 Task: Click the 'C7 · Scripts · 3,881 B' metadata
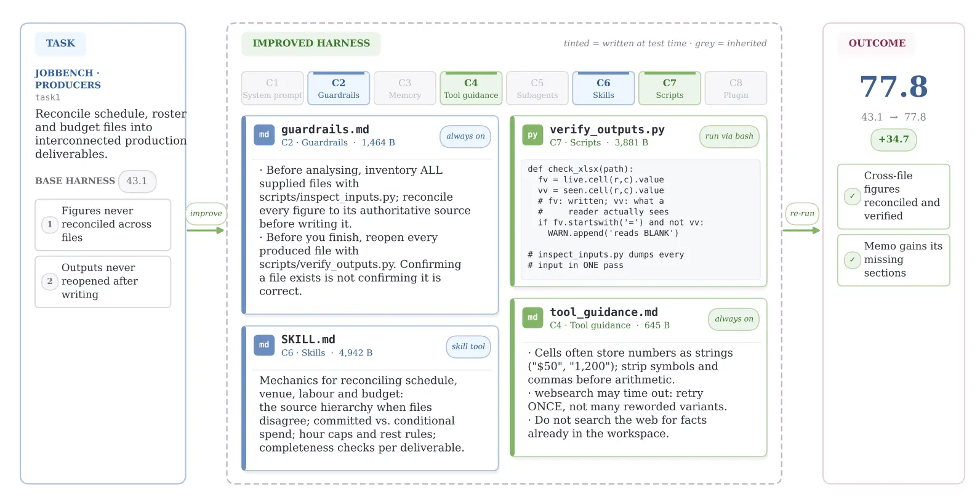click(599, 142)
